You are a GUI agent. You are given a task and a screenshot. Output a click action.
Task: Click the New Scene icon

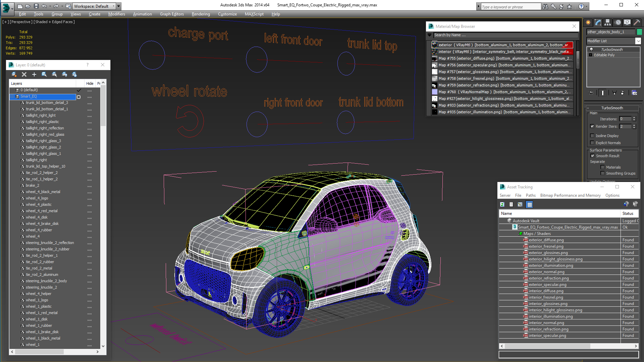[20, 6]
